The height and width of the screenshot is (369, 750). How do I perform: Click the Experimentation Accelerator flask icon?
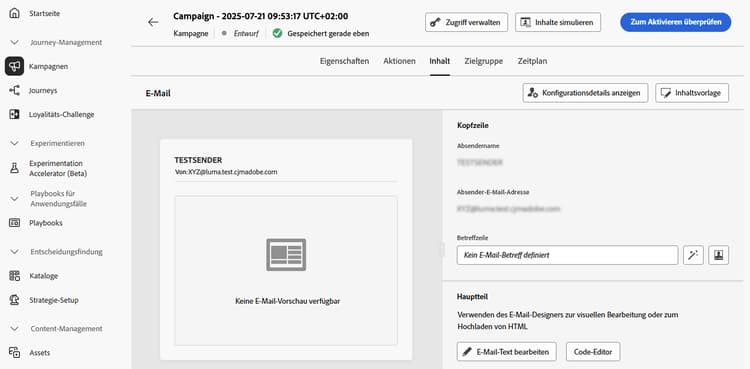(x=14, y=168)
